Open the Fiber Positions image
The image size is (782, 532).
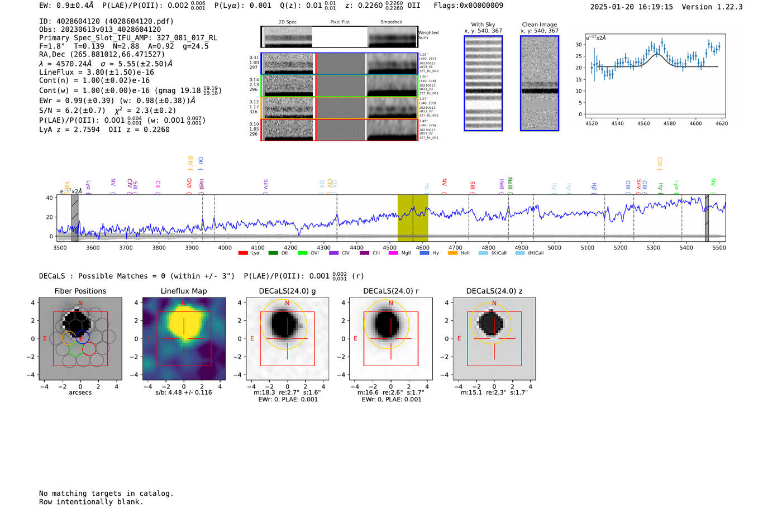(80, 339)
